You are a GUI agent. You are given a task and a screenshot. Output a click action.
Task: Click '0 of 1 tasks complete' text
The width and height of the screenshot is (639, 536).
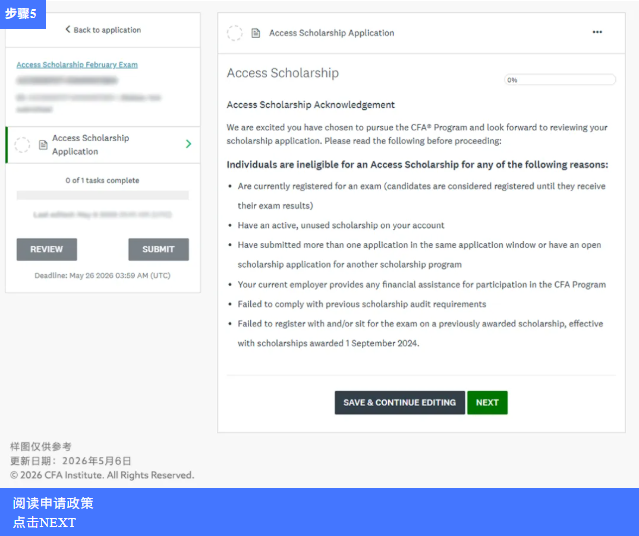[102, 180]
